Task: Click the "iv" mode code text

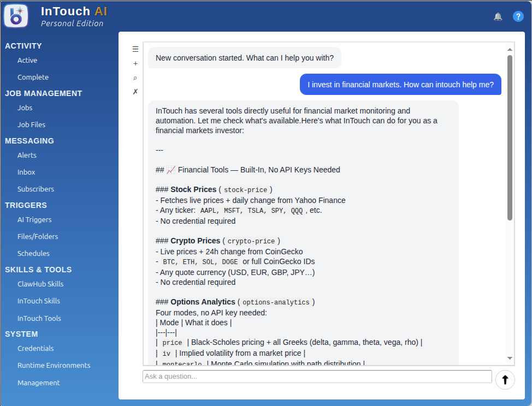Action: 166,354
